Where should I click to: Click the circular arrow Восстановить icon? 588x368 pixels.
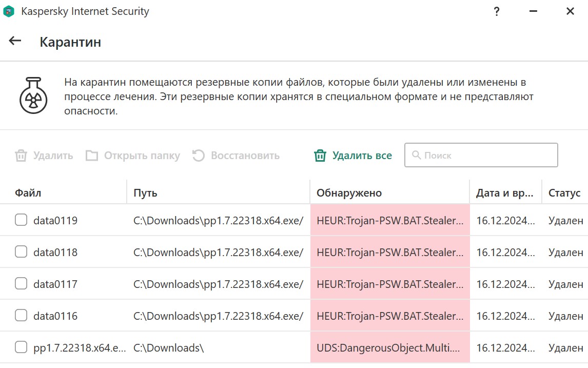[x=199, y=156]
